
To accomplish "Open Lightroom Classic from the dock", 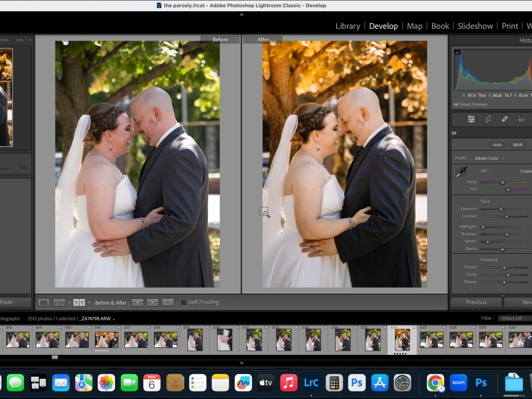I will tap(311, 383).
